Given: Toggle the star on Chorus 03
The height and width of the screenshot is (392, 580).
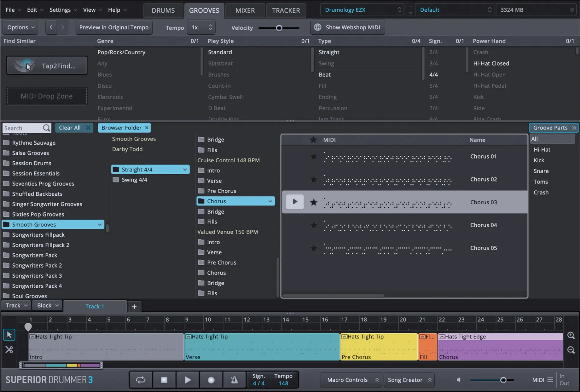Looking at the screenshot, I should 314,202.
